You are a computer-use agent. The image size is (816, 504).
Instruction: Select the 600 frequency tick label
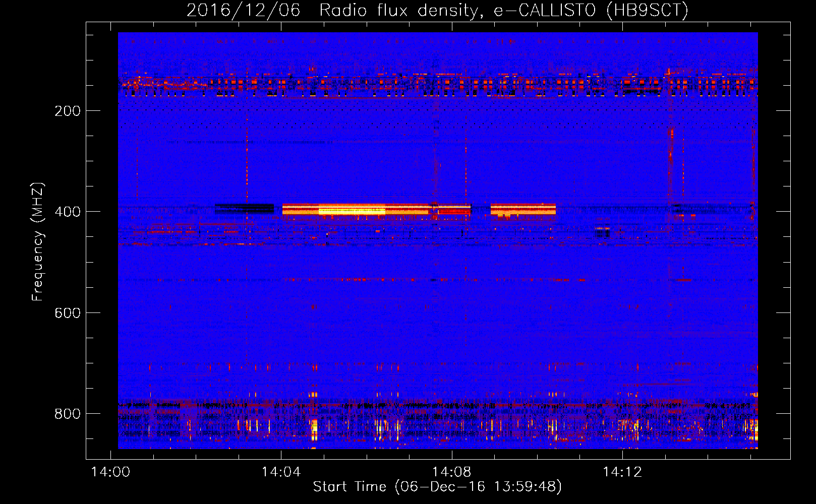68,313
